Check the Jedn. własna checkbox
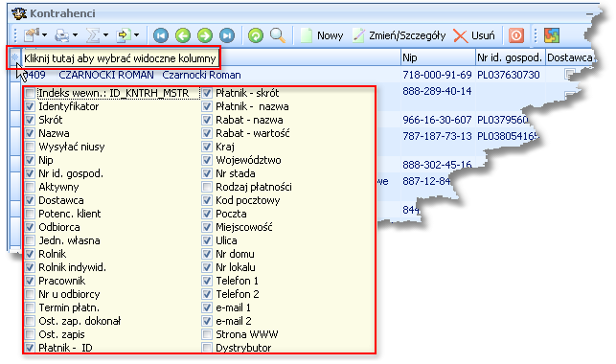Viewport: 616px width, 364px height. 30,240
